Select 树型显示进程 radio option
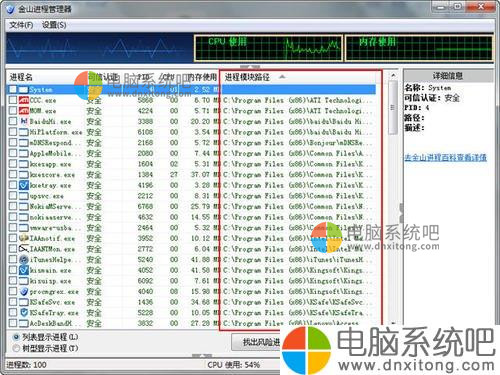Viewport: 500px width, 375px height. [16, 348]
